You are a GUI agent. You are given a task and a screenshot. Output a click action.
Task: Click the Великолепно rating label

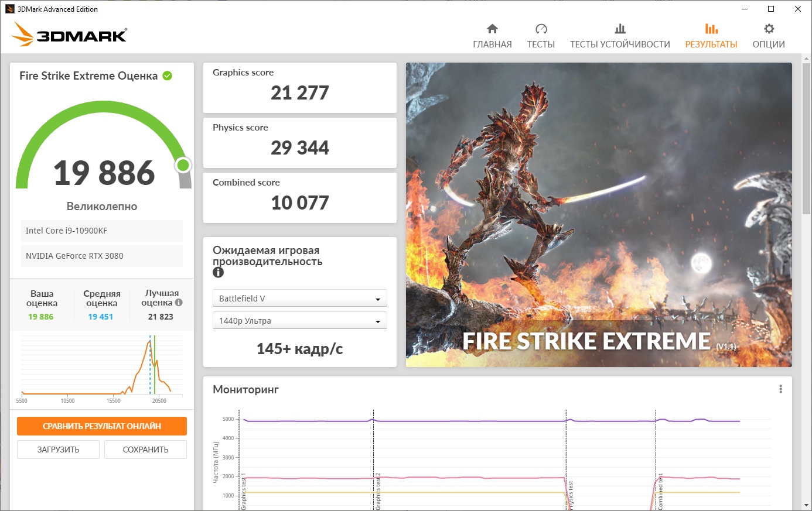(x=102, y=206)
